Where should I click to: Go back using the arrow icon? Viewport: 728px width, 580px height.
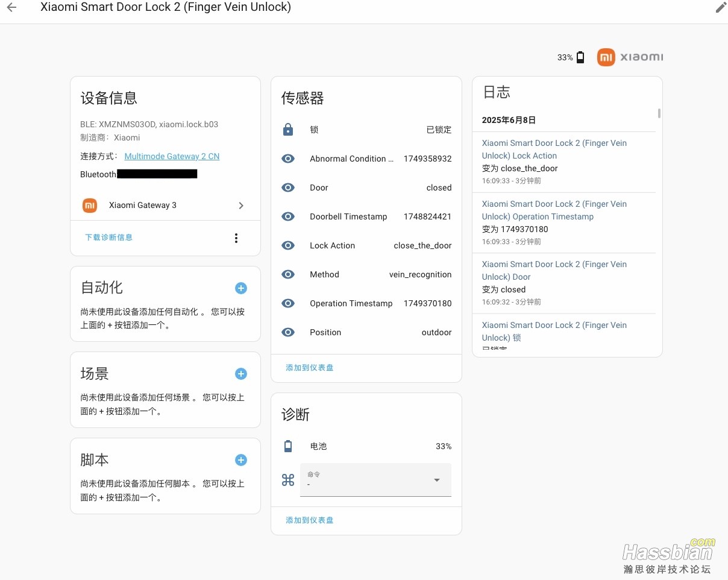coord(11,7)
